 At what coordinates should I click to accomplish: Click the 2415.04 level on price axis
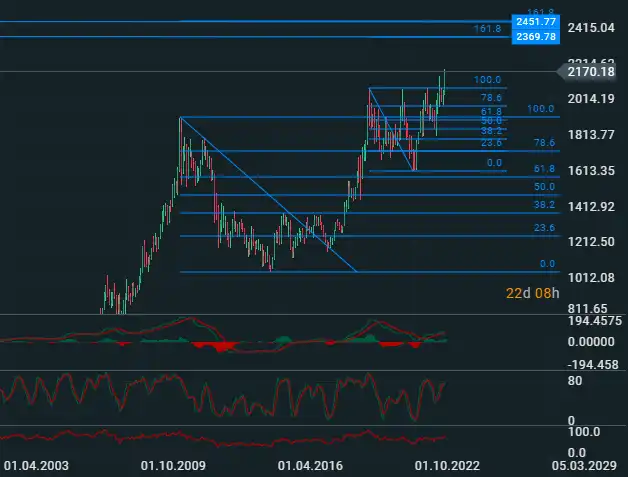588,29
